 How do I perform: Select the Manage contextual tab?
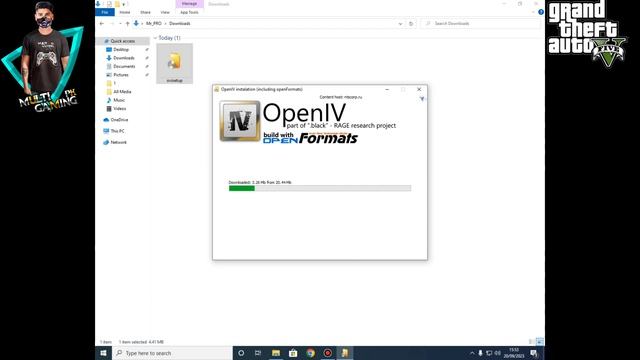[189, 4]
